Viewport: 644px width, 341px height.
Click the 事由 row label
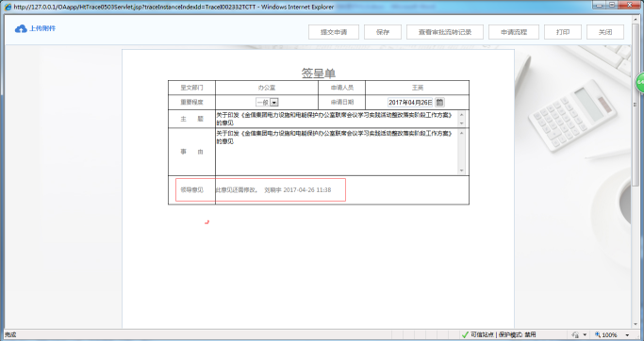point(191,152)
